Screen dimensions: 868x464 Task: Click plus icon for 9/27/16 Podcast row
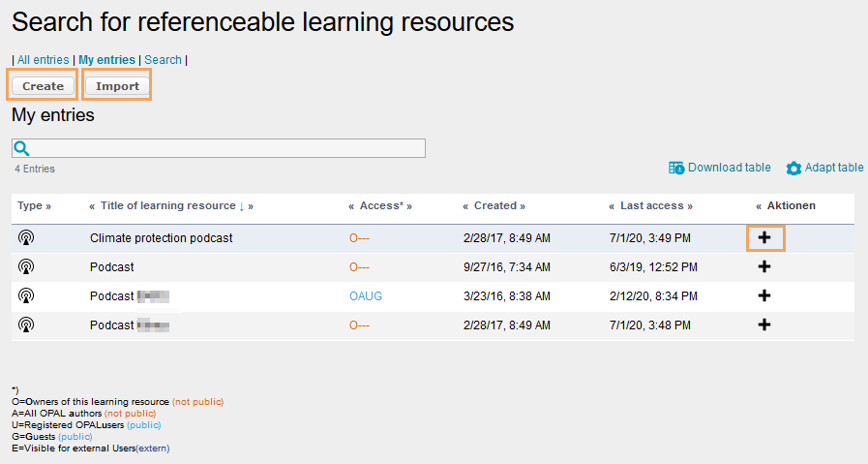pyautogui.click(x=764, y=266)
